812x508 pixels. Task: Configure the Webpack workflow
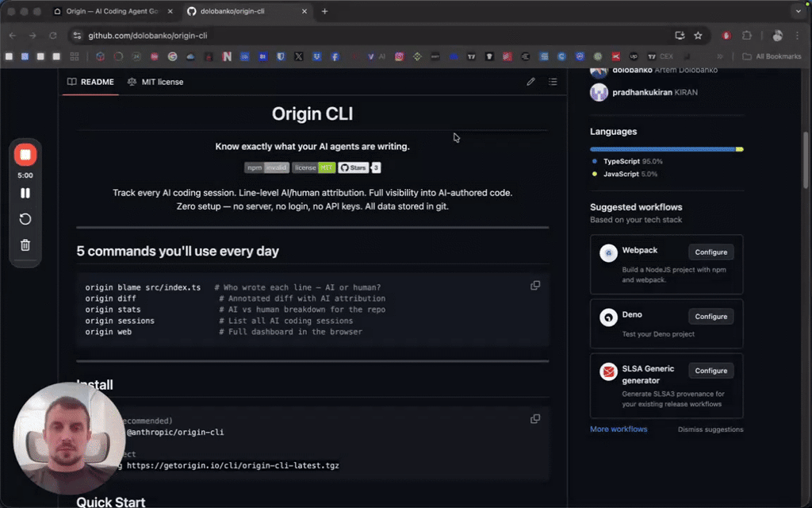pyautogui.click(x=710, y=252)
